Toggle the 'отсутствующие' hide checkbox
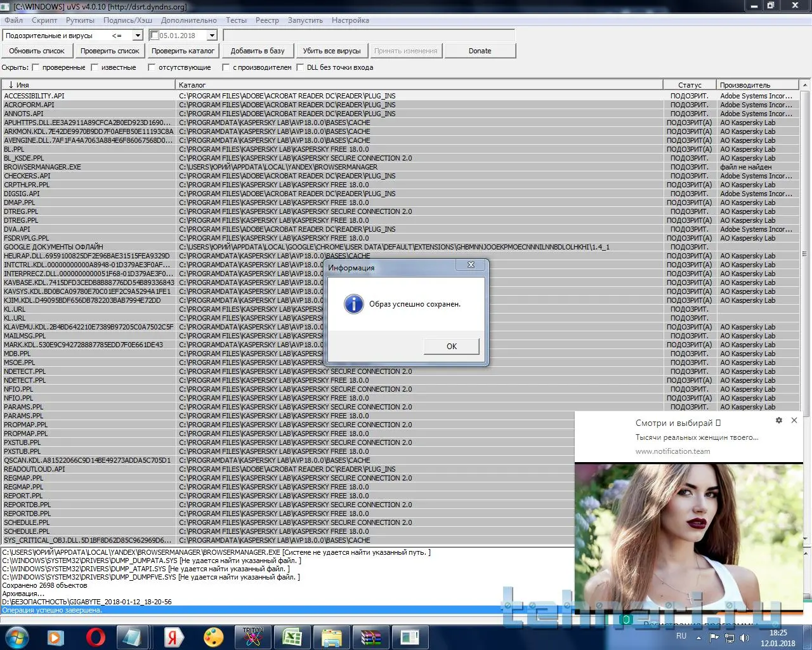Viewport: 812px width, 650px height. point(152,67)
